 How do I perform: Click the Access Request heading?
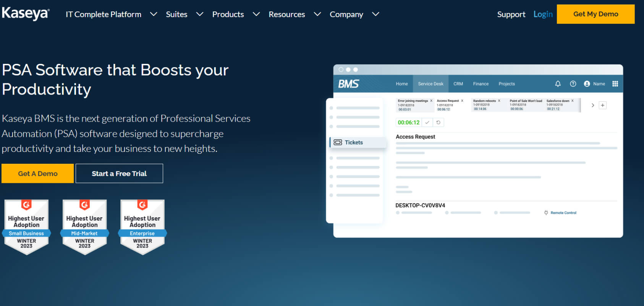coord(415,137)
